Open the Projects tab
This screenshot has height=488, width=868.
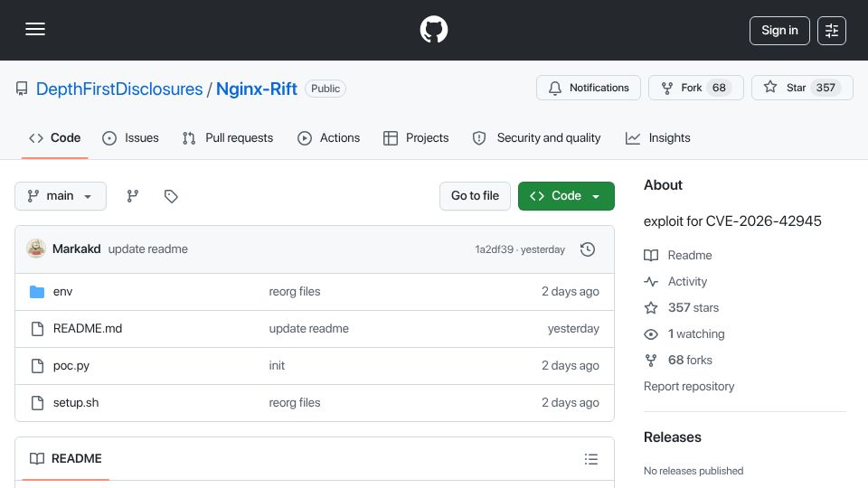[x=416, y=137]
